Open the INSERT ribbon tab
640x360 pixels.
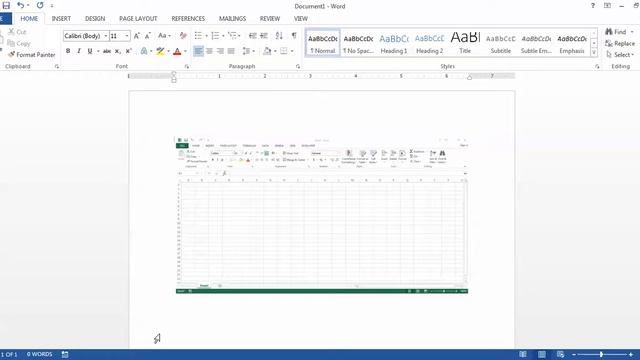[x=61, y=19]
